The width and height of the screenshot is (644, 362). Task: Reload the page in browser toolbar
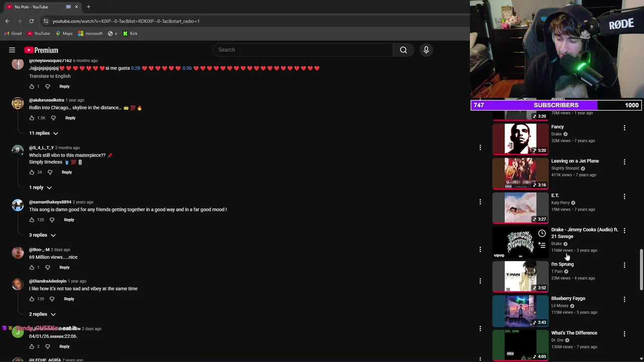click(x=31, y=21)
